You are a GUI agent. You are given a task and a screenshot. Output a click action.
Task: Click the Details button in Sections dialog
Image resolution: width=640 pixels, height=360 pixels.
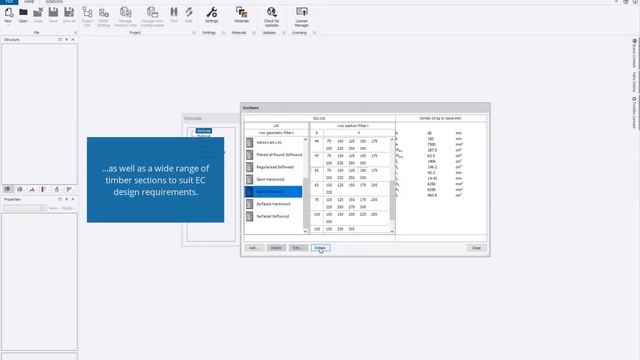tap(320, 248)
